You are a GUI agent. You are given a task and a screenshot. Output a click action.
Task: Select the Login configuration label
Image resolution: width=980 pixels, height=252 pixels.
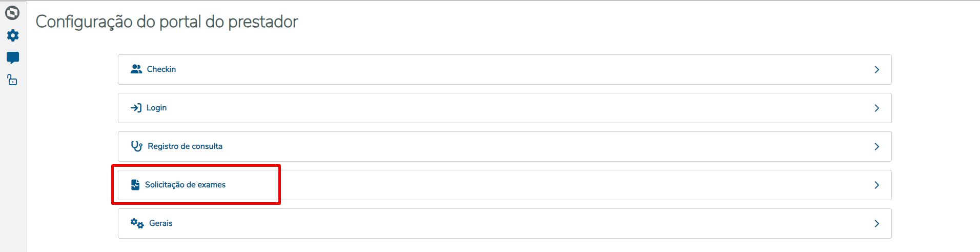[x=156, y=108]
